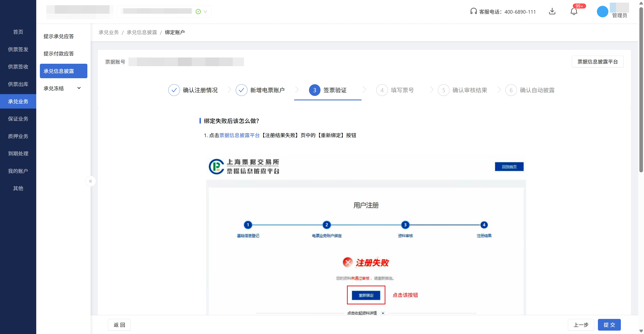Open the 供票签发 sidebar menu
The height and width of the screenshot is (334, 644).
click(18, 49)
